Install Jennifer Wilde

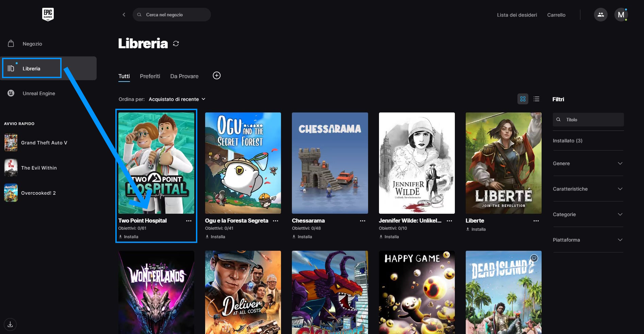coord(389,237)
